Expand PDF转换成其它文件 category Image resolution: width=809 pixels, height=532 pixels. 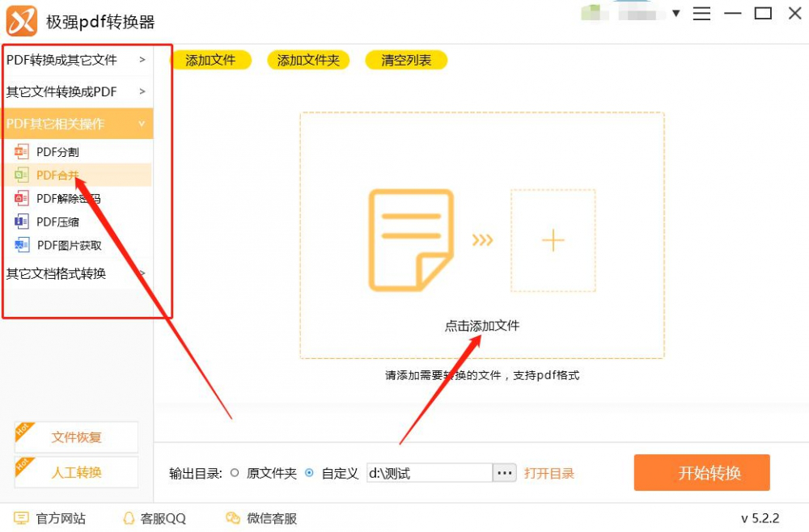coord(77,60)
